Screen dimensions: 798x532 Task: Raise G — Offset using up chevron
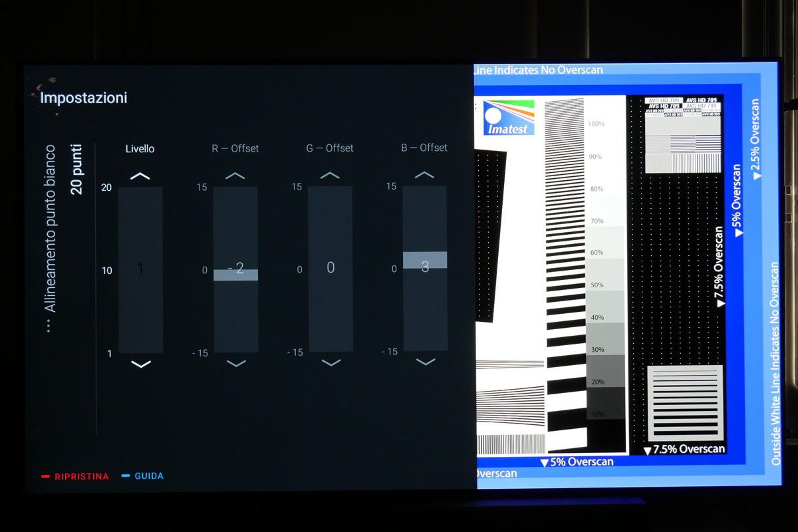pyautogui.click(x=330, y=176)
